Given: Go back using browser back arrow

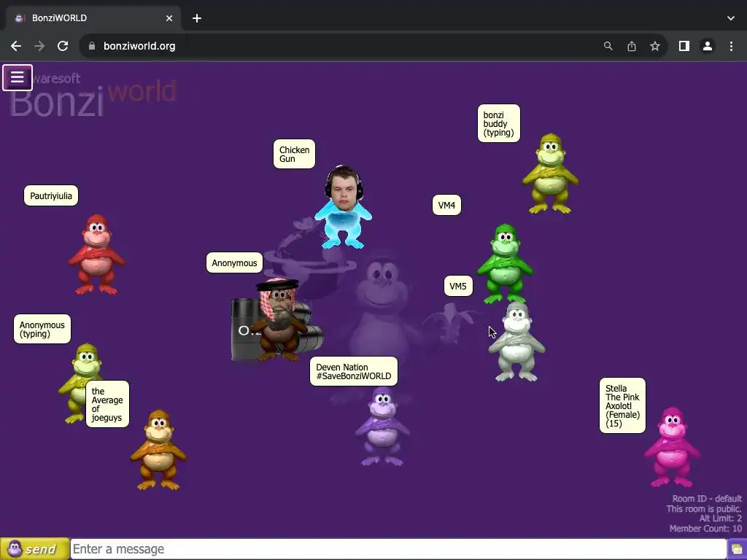Looking at the screenshot, I should pos(16,46).
